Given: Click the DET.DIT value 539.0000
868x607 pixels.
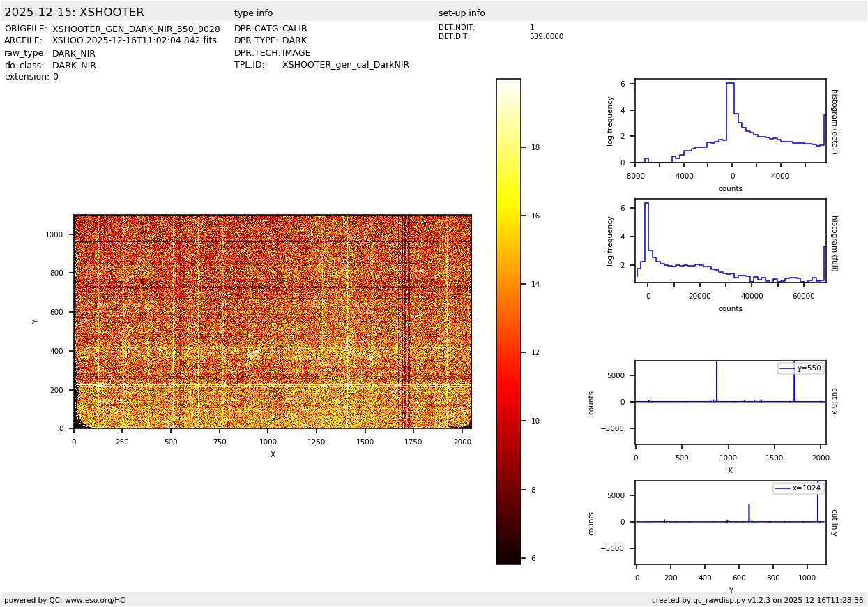Looking at the screenshot, I should point(546,37).
